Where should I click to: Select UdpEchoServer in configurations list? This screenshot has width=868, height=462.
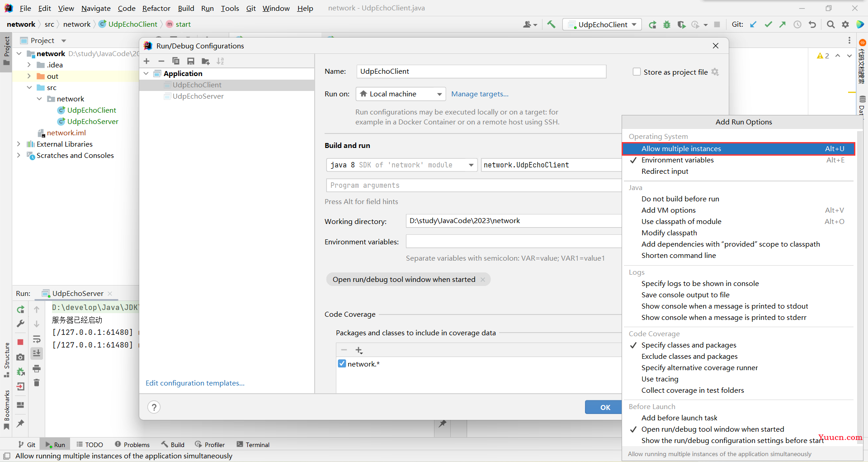click(x=198, y=96)
